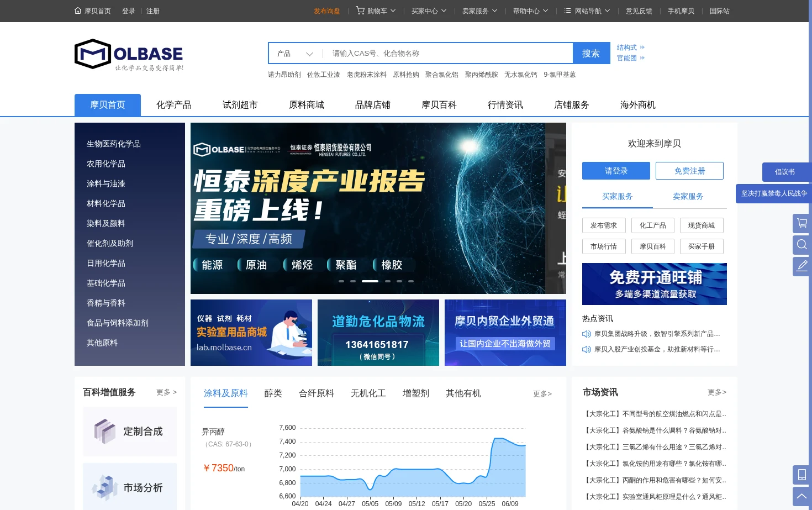812x510 pixels.
Task: Switch to 增塑剂 price chart tab
Action: coord(416,393)
